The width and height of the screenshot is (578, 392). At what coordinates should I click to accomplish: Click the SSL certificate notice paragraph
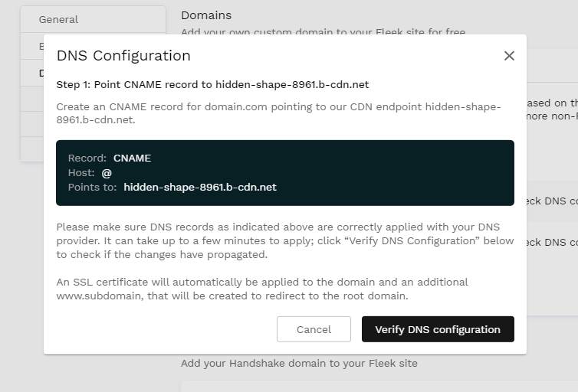262,289
